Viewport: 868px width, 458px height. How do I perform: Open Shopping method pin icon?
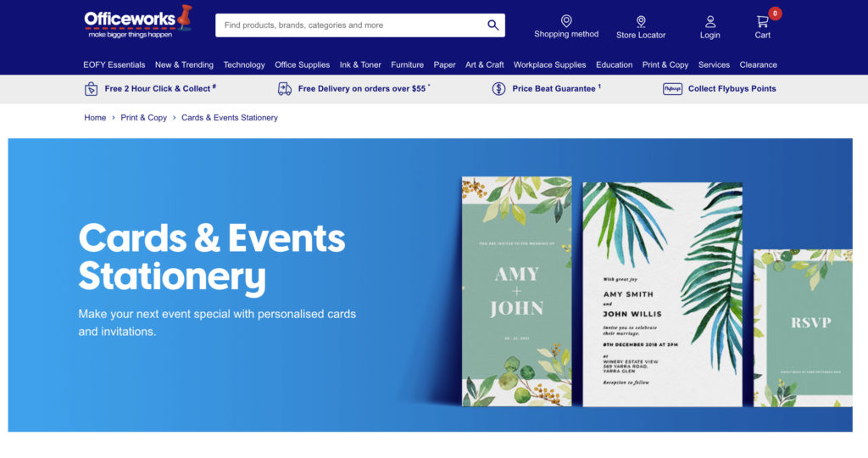click(x=565, y=20)
